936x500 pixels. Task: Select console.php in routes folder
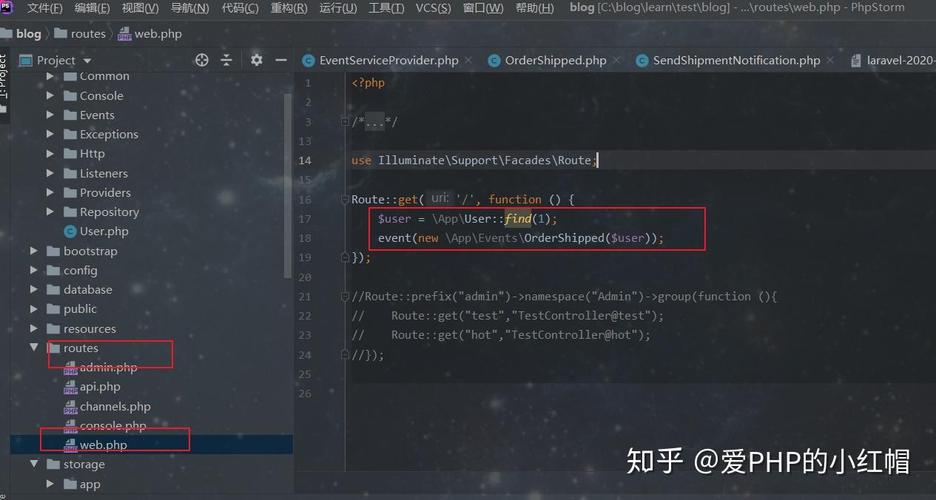click(x=113, y=425)
